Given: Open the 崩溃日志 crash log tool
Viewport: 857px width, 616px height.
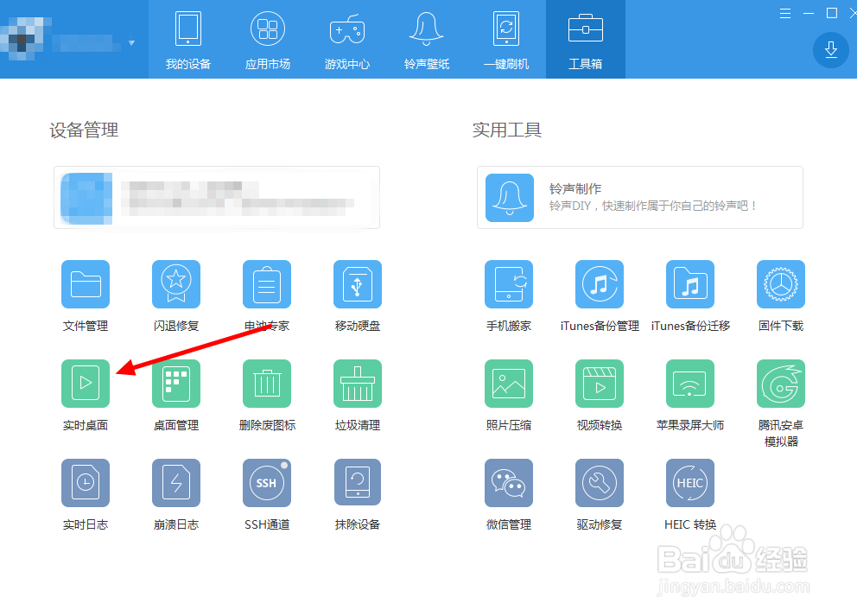Looking at the screenshot, I should pos(176,483).
